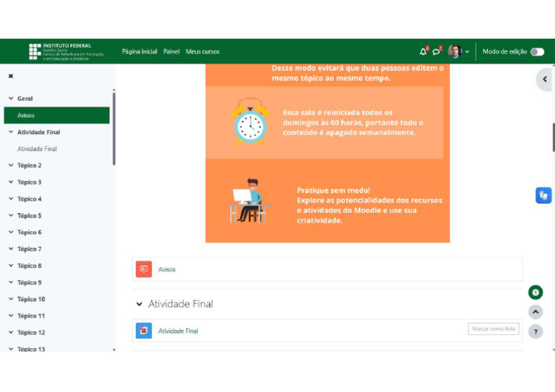
Task: Open Atividade Final item in sidebar
Action: coord(37,149)
